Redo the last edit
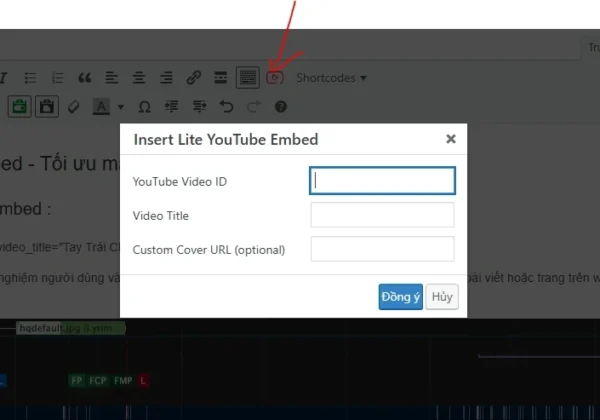The image size is (600, 420). tap(253, 107)
